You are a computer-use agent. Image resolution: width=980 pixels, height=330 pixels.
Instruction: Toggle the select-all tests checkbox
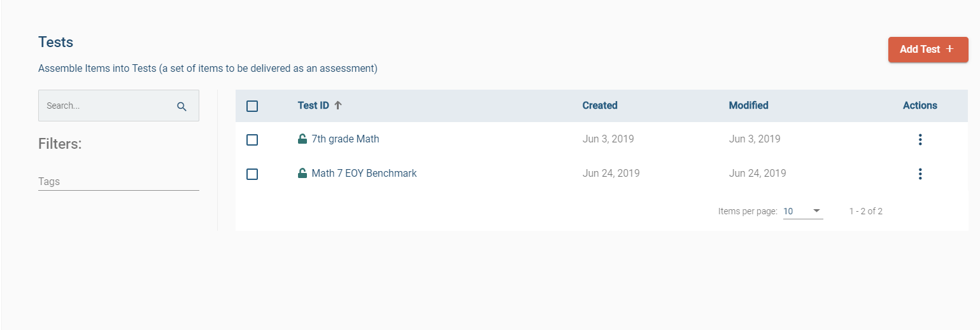(x=252, y=106)
